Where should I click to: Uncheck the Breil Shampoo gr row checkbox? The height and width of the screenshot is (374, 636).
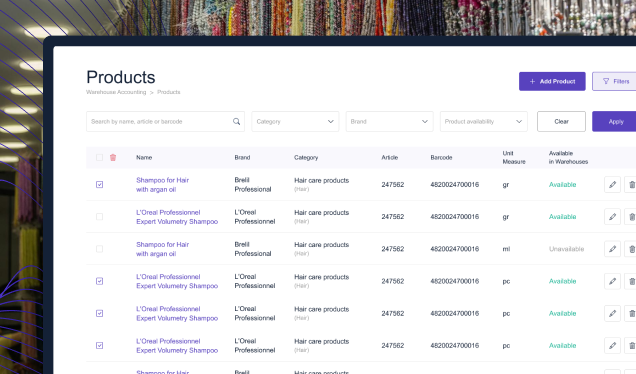click(99, 185)
